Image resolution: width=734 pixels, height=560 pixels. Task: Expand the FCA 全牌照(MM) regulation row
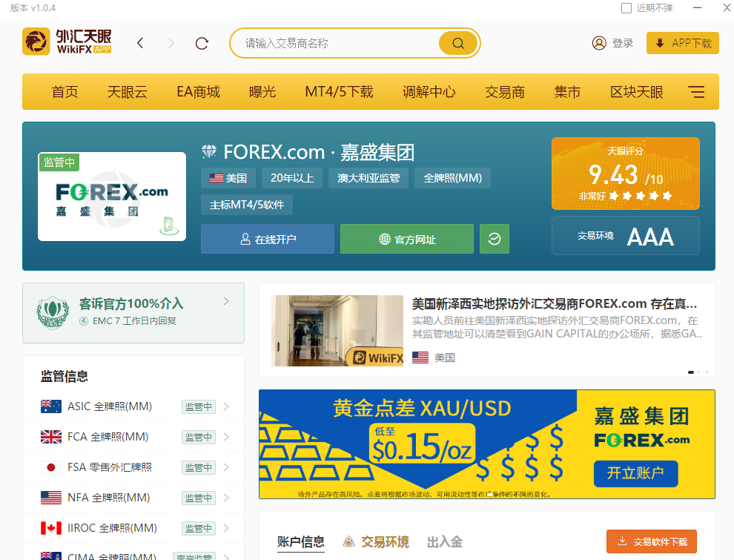tap(226, 437)
